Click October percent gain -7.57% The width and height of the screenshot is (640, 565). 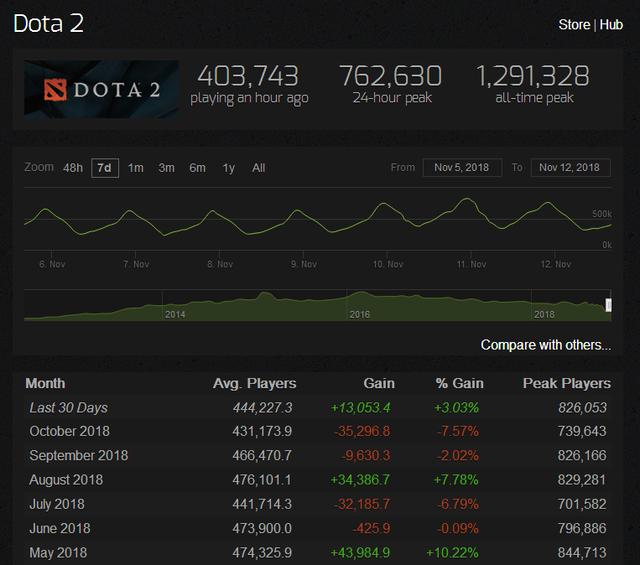click(x=458, y=431)
